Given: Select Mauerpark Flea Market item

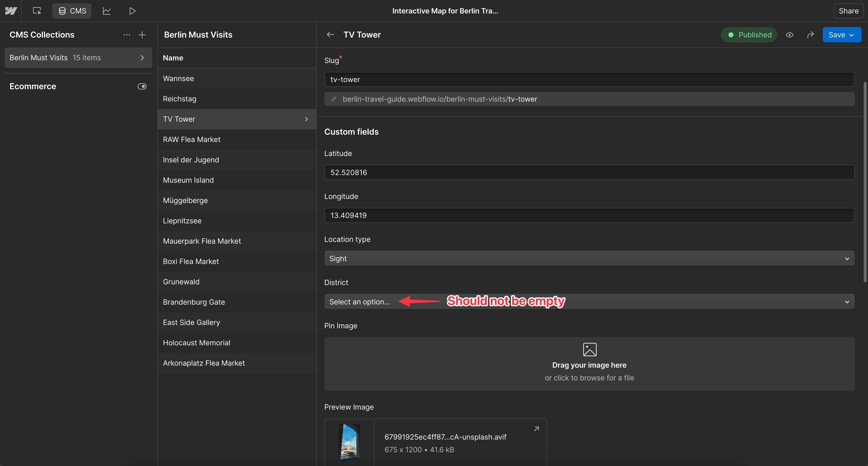Looking at the screenshot, I should [237, 241].
